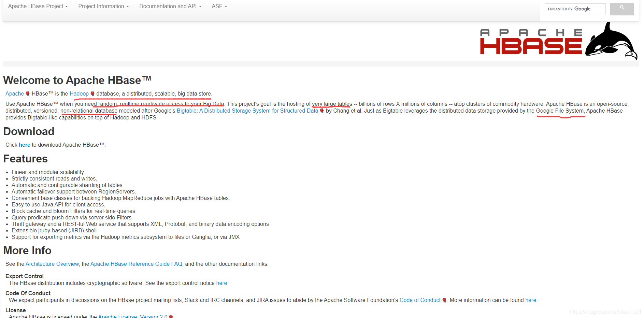Click 'Google File System' text
644x318 pixels.
click(560, 111)
